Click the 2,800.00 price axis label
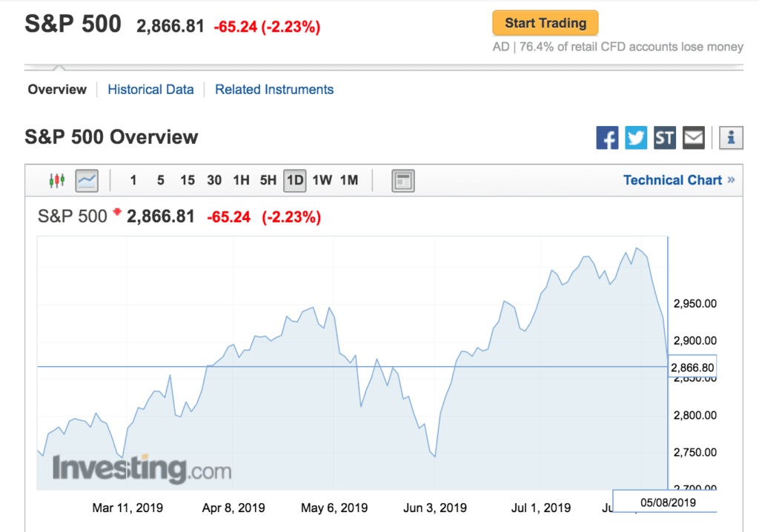This screenshot has width=759, height=532. 695,415
